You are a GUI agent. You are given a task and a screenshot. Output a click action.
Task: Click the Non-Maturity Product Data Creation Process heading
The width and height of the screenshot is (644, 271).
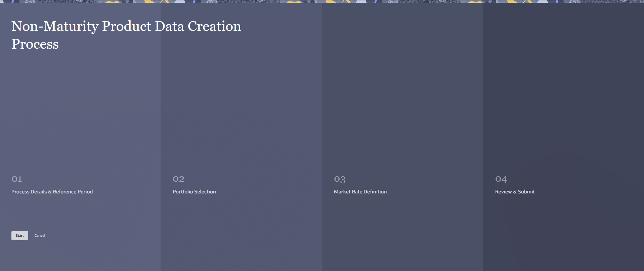click(x=126, y=35)
